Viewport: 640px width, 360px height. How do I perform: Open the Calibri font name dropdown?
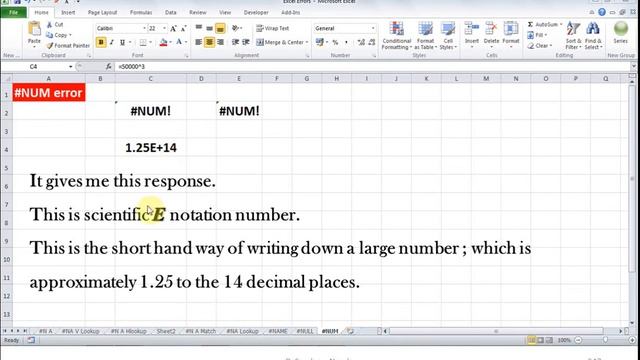click(144, 28)
